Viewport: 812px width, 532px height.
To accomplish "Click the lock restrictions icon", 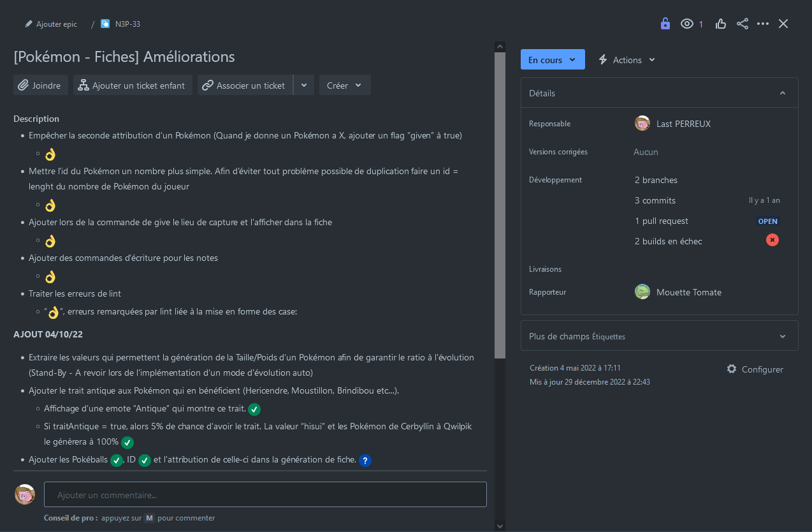I will coord(665,24).
